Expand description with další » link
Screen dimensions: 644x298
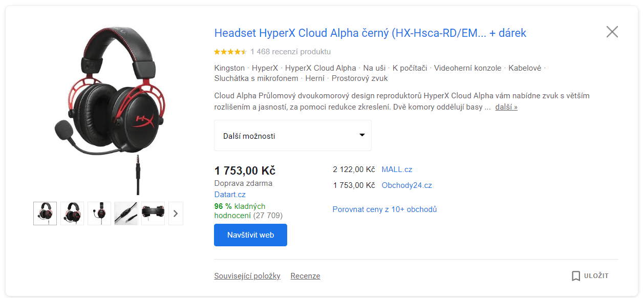(x=506, y=107)
